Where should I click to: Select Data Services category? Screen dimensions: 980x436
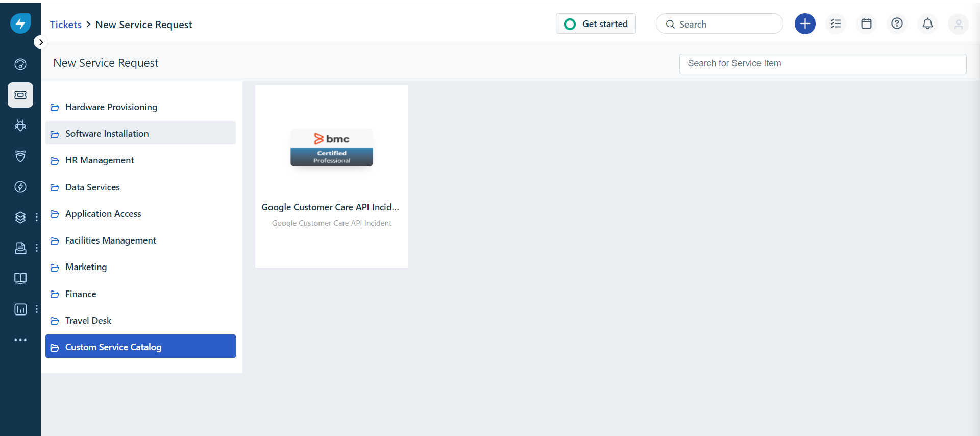tap(140, 187)
